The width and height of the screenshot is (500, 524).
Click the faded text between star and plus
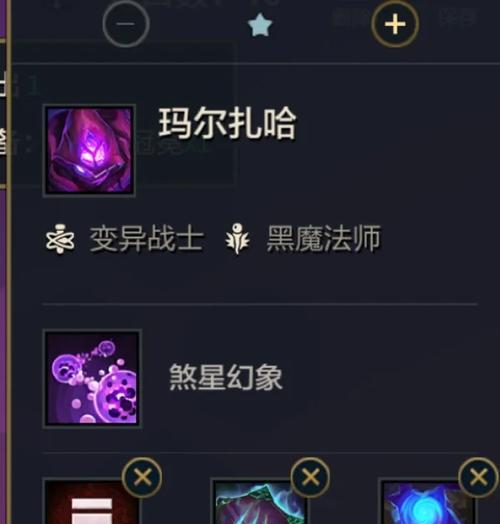[x=351, y=17]
